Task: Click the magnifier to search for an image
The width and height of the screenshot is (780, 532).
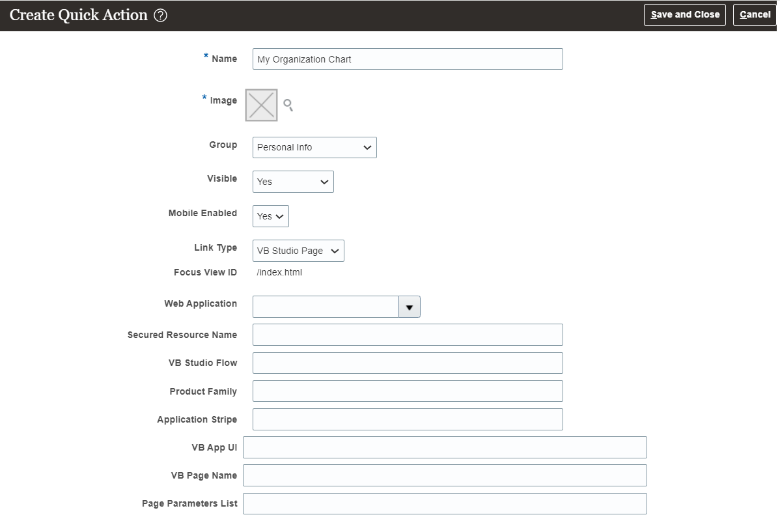Action: [x=288, y=105]
